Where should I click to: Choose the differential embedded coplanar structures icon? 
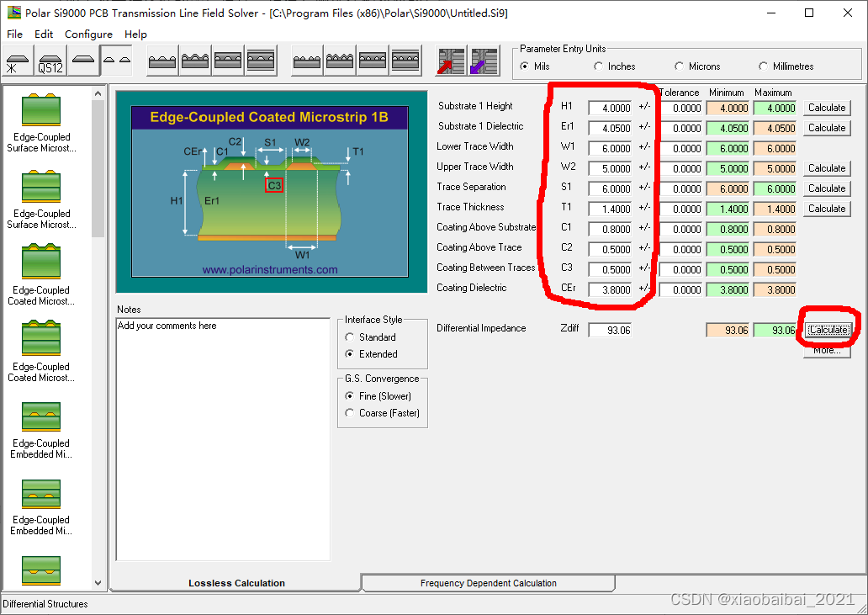point(373,61)
